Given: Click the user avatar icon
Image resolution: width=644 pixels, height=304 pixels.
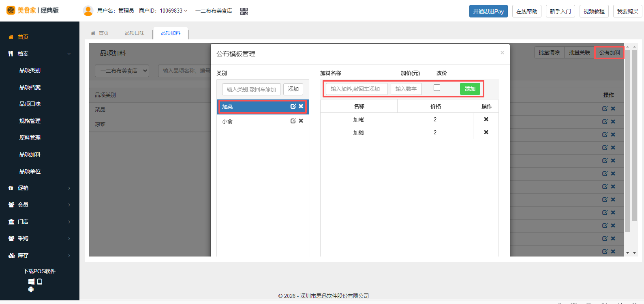Looking at the screenshot, I should [x=88, y=11].
